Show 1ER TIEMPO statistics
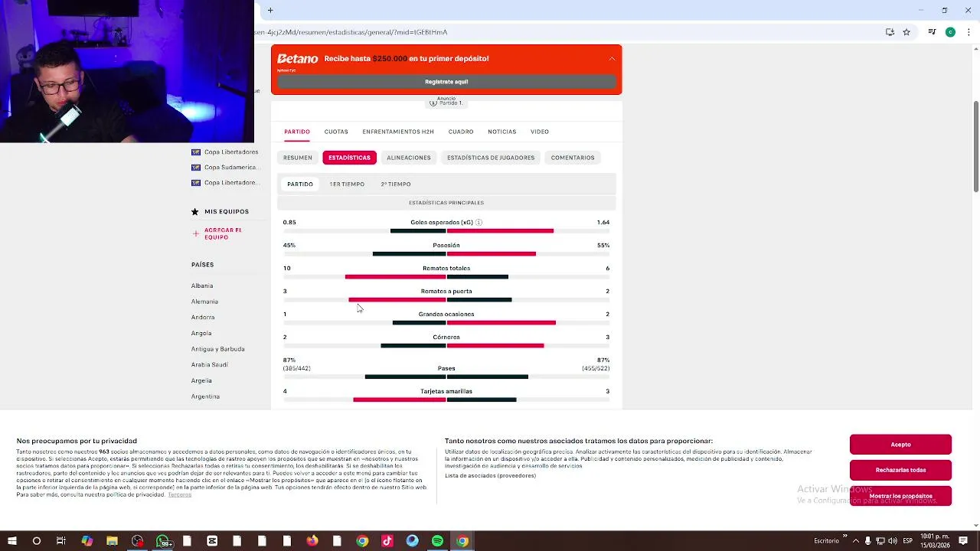Screen dimensions: 980x551 347,184
